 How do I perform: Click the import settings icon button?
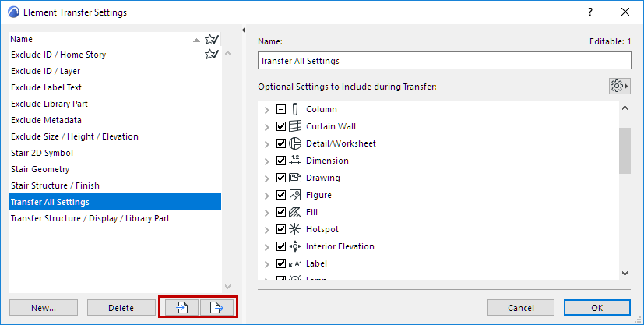(x=179, y=308)
